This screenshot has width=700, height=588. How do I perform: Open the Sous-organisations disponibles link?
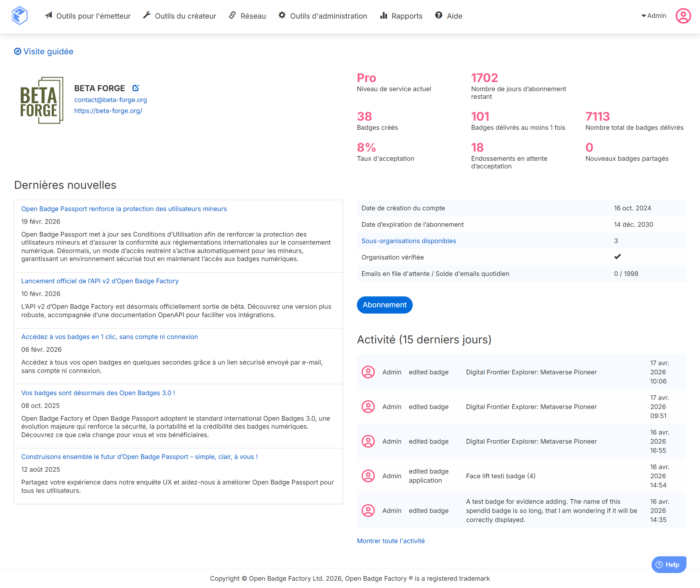pyautogui.click(x=408, y=241)
